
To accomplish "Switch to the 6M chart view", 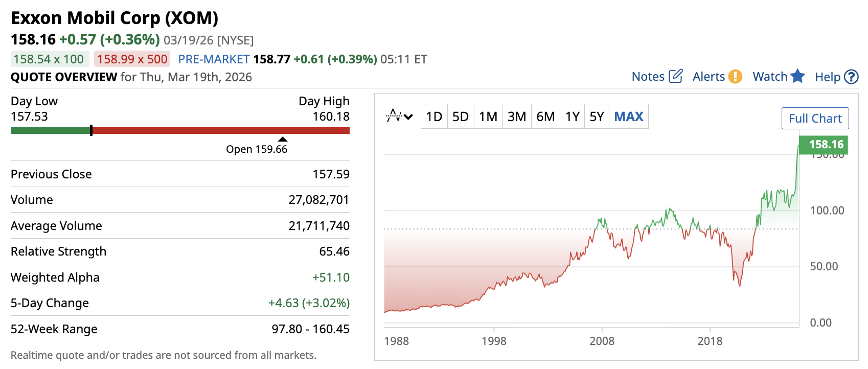I will click(x=545, y=117).
